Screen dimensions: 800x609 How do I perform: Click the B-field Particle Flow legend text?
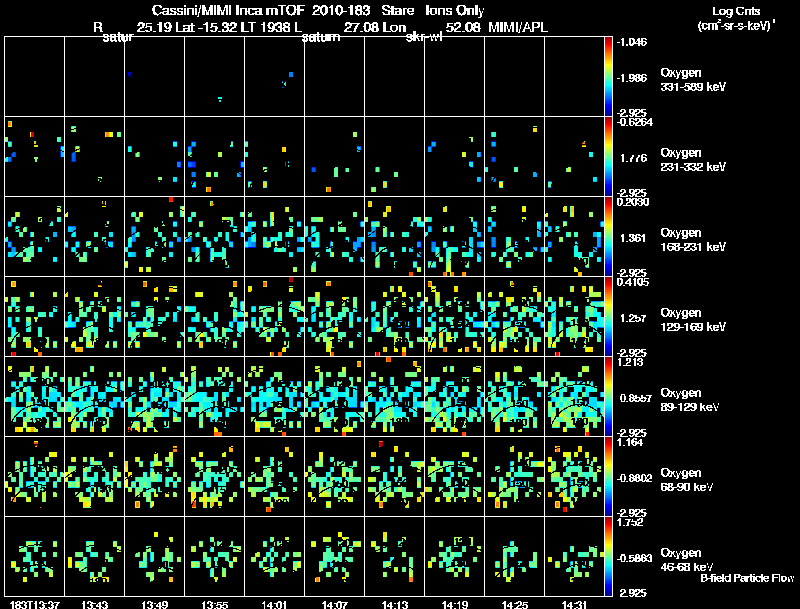[x=747, y=578]
